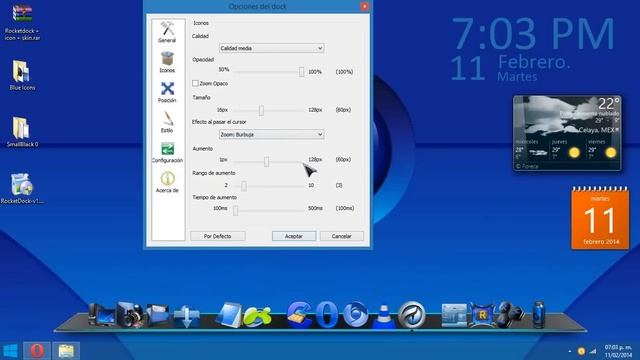The height and width of the screenshot is (360, 640).
Task: Launch blue Opera icon in dock
Action: tap(327, 315)
